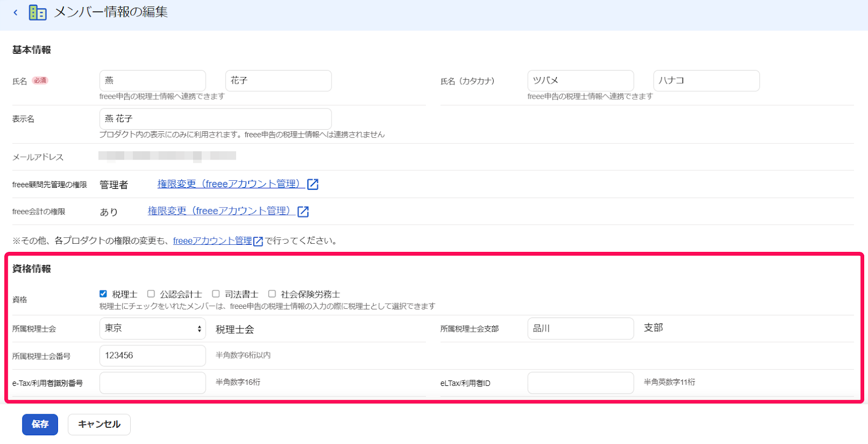Click the member info building icon in header
The image size is (868, 444).
[x=37, y=12]
